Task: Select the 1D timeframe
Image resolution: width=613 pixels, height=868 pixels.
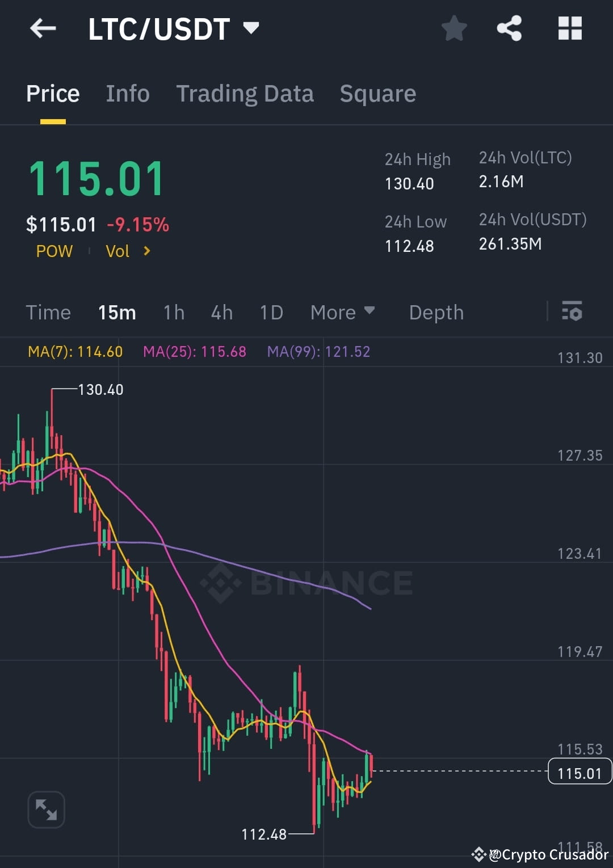Action: [271, 312]
